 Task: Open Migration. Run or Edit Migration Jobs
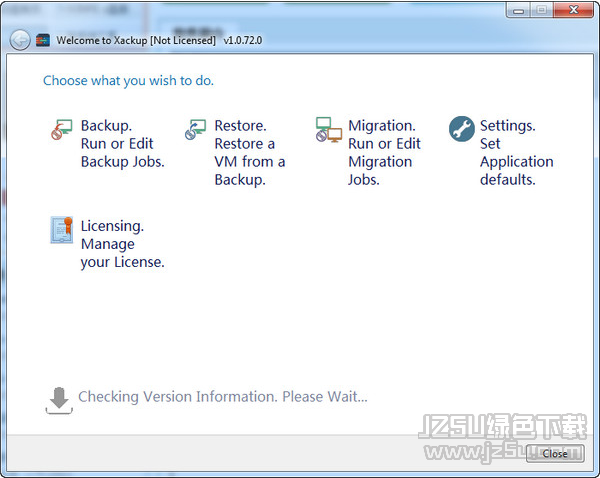tap(384, 152)
